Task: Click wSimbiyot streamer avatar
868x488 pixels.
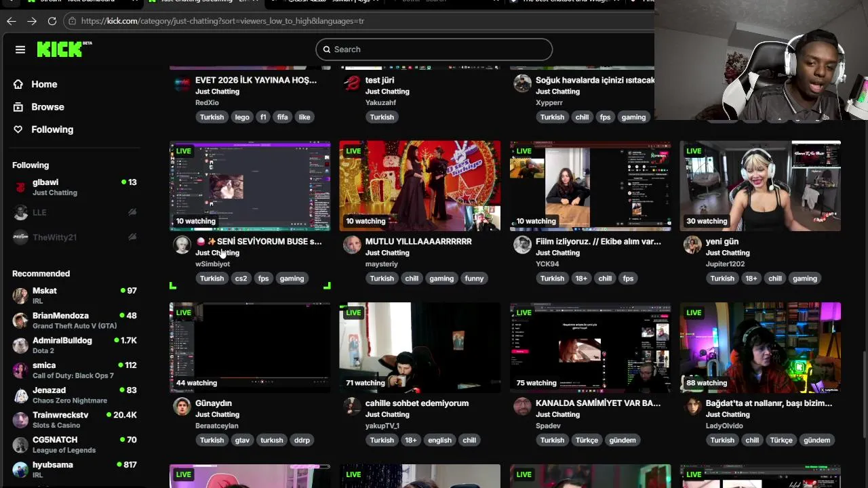Action: click(182, 245)
